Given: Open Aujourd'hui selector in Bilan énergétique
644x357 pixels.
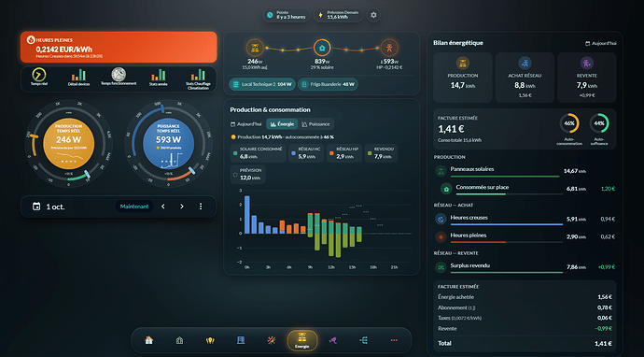Looking at the screenshot, I should 601,43.
